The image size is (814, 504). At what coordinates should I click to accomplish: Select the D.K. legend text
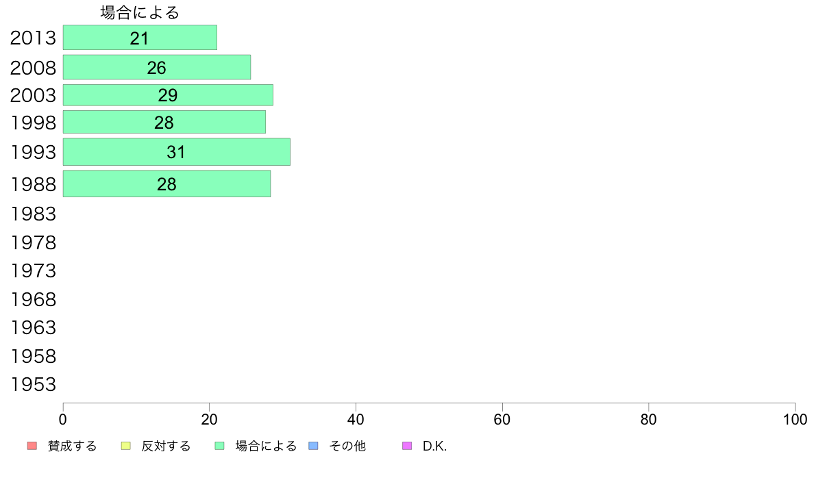[x=434, y=446]
